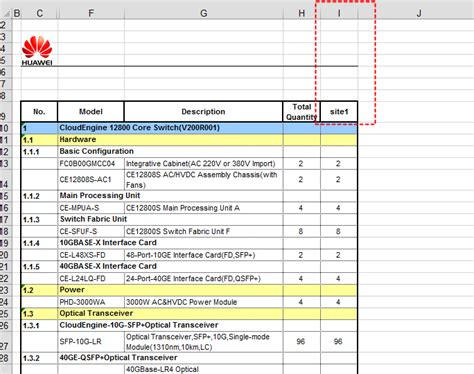
Task: Click the 'Total Quantity' header cell
Action: click(302, 112)
